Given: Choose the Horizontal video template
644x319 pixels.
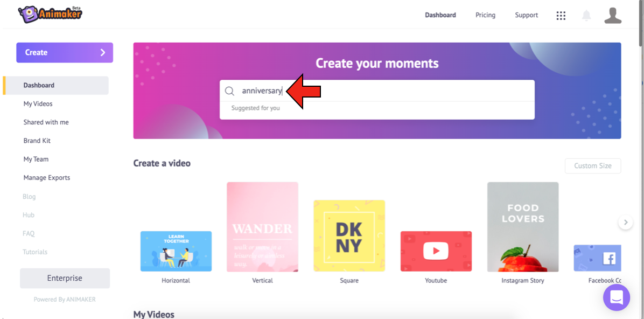Looking at the screenshot, I should tap(176, 251).
